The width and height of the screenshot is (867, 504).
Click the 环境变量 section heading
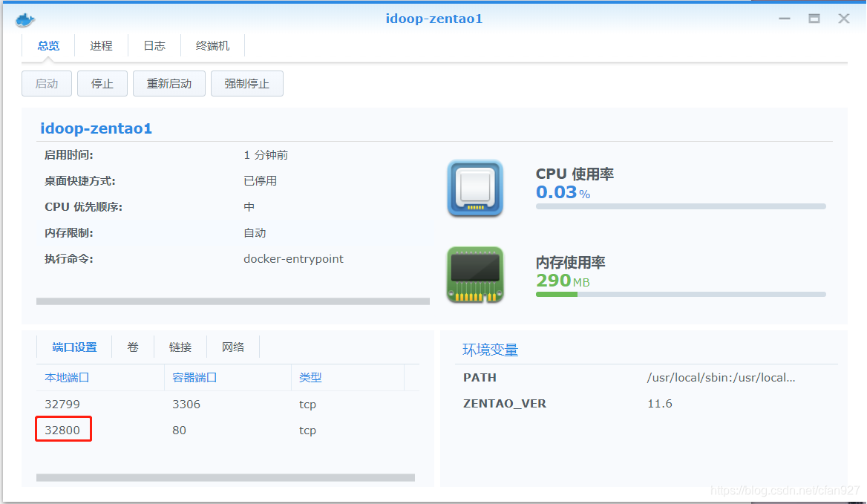tap(491, 350)
